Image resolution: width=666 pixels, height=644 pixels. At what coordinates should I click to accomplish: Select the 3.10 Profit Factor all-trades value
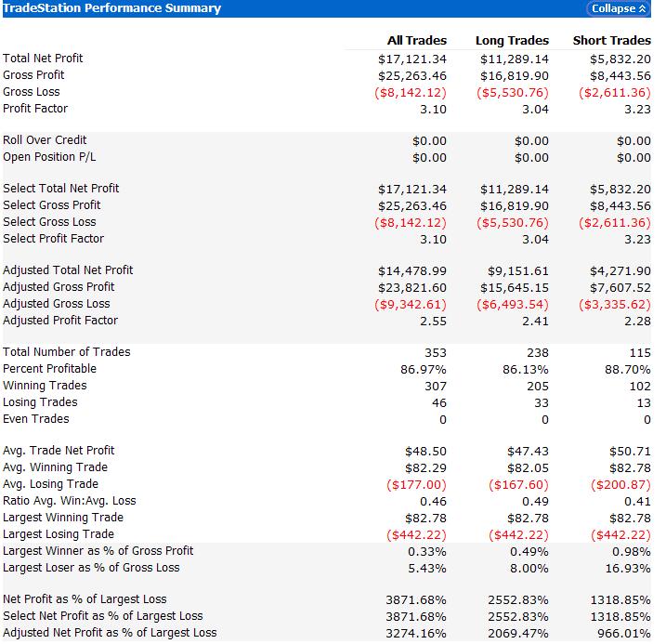click(433, 109)
